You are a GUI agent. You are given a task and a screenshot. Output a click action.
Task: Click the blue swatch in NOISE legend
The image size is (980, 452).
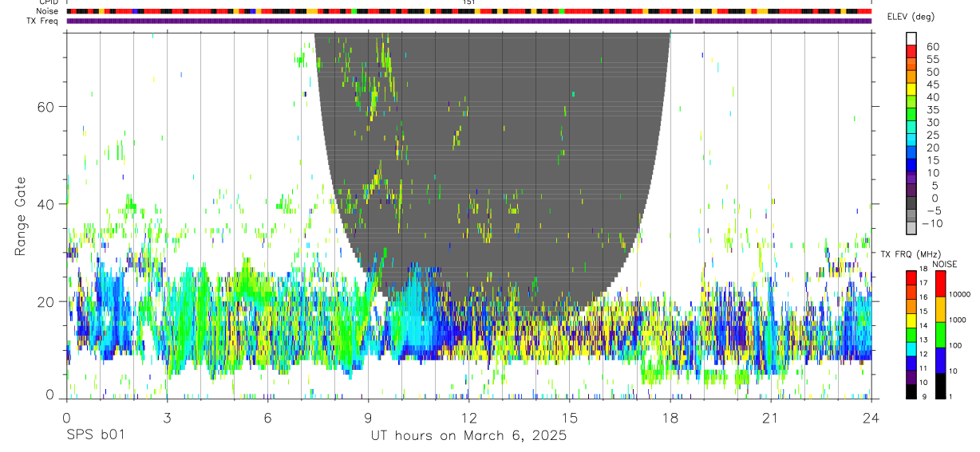coord(941,360)
